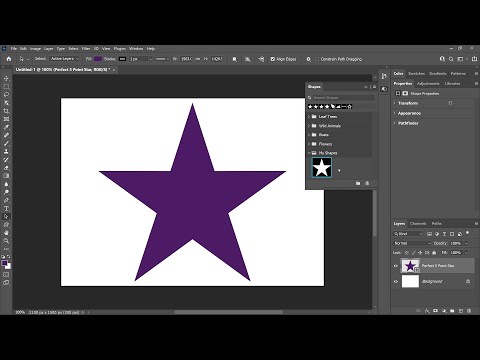Select the star thumbnail in My Shapes
The image size is (480, 360).
coord(322,167)
